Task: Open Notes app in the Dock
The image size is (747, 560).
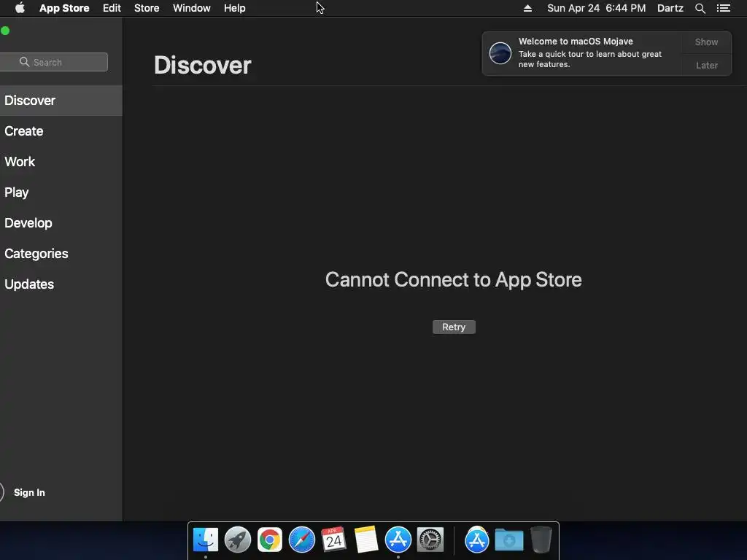Action: point(366,540)
